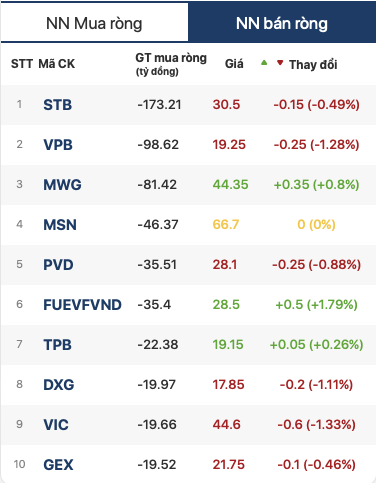Open the STB stock ticker link

(x=58, y=105)
